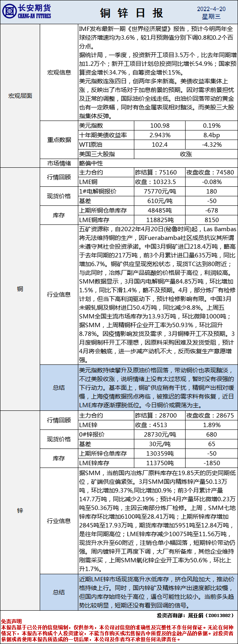The image size is (238, 644).
Task: Click the 铜锌日报 report title
Action: point(131,13)
